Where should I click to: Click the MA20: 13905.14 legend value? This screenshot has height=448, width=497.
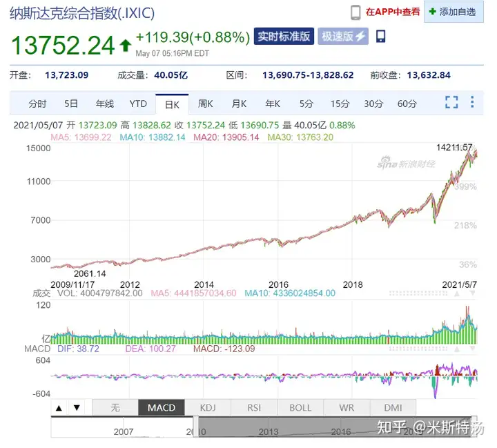[x=226, y=137]
